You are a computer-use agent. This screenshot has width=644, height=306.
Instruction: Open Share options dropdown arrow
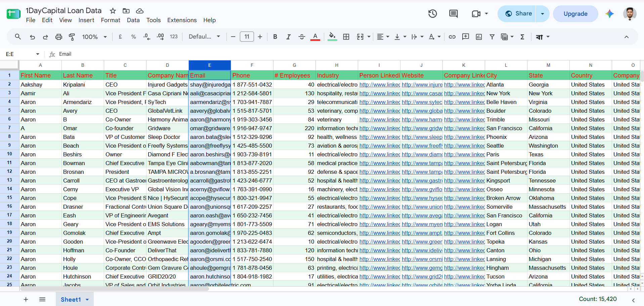[543, 14]
